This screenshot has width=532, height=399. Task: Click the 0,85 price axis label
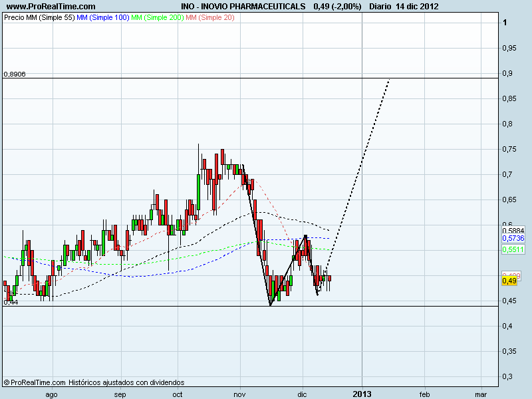pyautogui.click(x=509, y=98)
